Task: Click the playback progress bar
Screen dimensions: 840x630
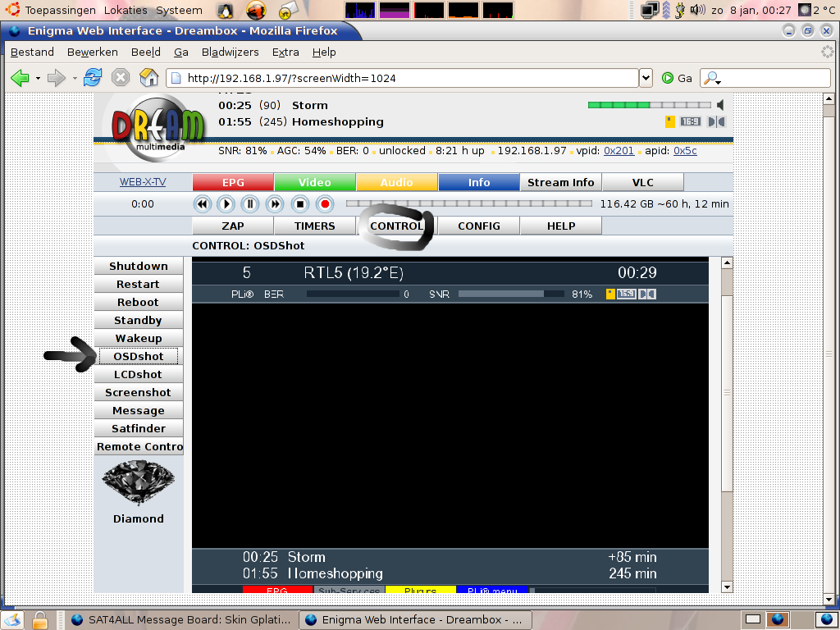Action: click(468, 203)
